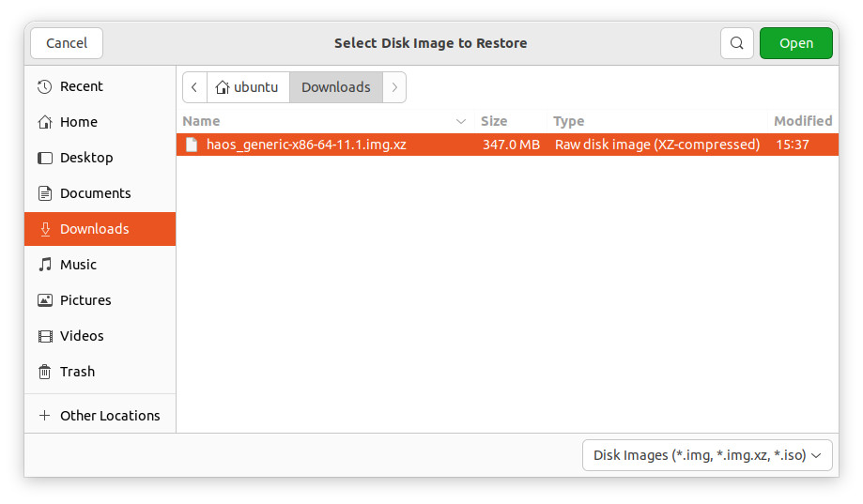
Task: Click the Recent clock icon in sidebar
Action: pos(44,86)
